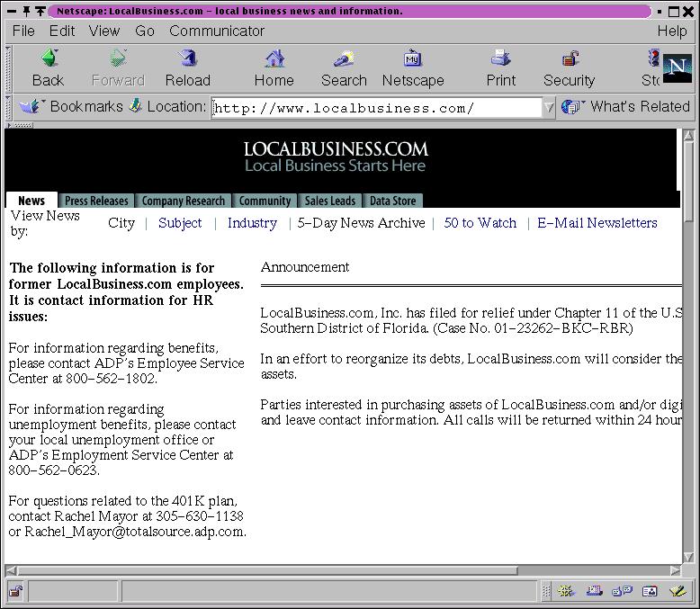
Task: Click the Stop traffic light icon
Action: pos(653,58)
